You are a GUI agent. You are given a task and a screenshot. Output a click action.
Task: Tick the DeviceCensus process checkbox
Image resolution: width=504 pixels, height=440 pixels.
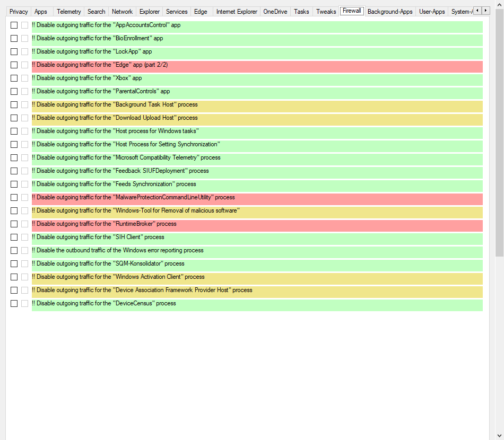pyautogui.click(x=14, y=304)
